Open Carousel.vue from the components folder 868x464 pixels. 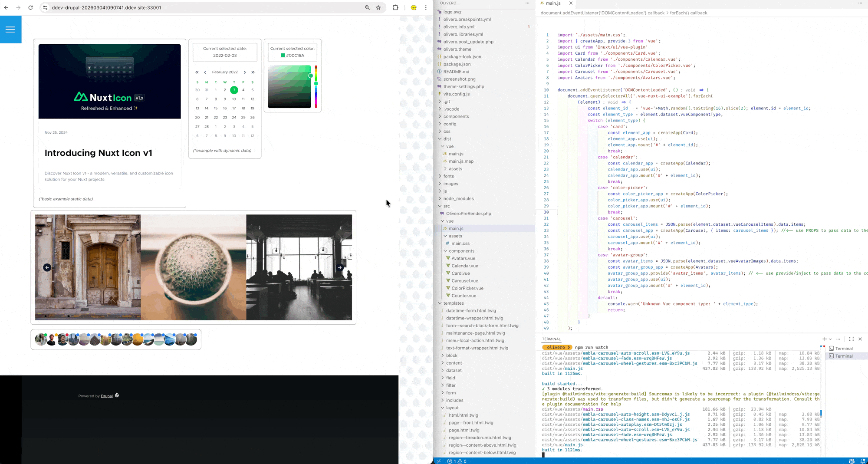coord(464,281)
